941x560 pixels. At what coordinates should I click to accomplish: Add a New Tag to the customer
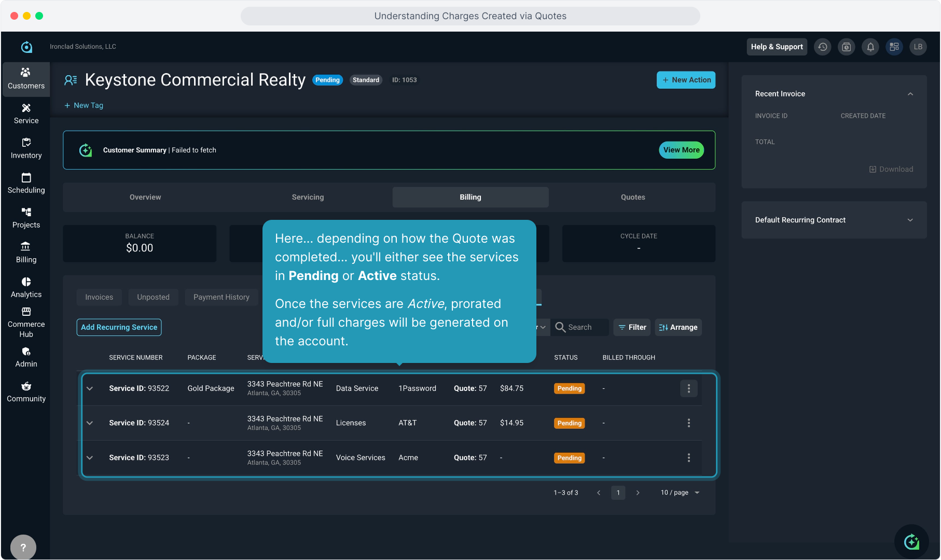click(84, 105)
